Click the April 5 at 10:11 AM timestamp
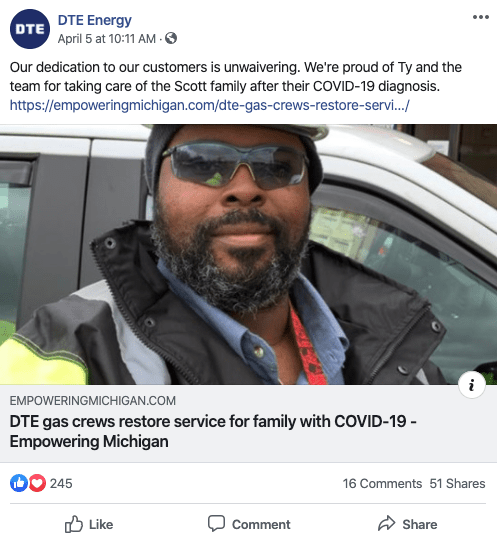Image resolution: width=497 pixels, height=542 pixels. pos(106,39)
